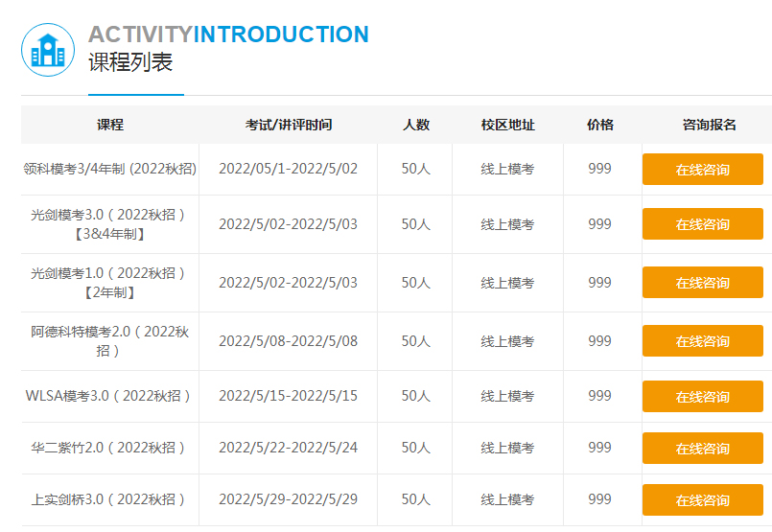Click the ACTIVITY INTRODUCTION heading
The width and height of the screenshot is (772, 532).
click(228, 35)
